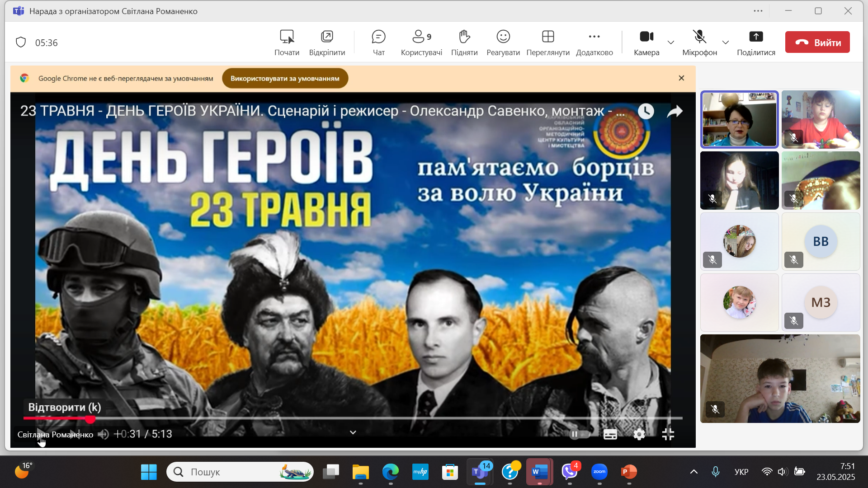Open the Чат panel
The height and width of the screenshot is (488, 868).
[378, 42]
